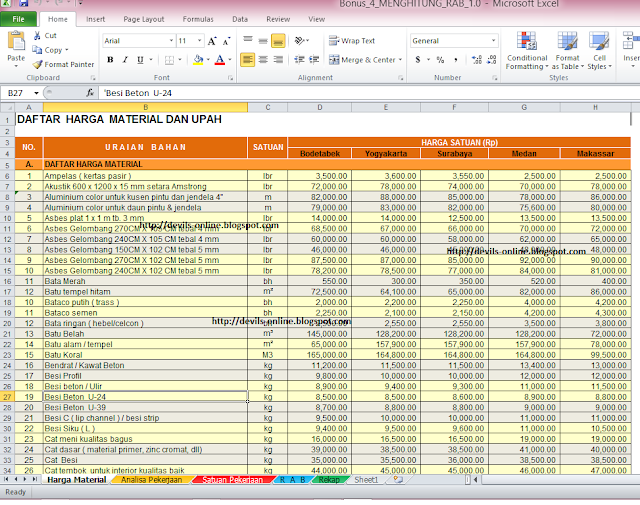Switch to the Page Layout ribbon tab
The width and height of the screenshot is (640, 505).
click(x=144, y=19)
